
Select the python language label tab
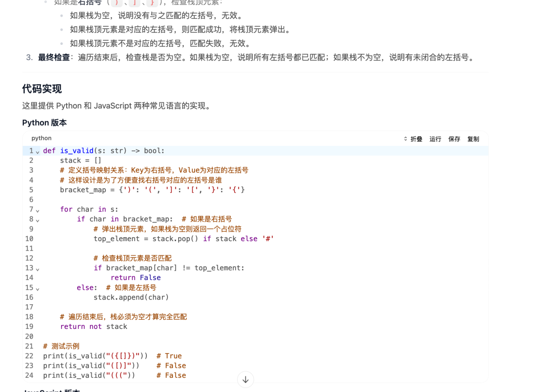tap(41, 138)
